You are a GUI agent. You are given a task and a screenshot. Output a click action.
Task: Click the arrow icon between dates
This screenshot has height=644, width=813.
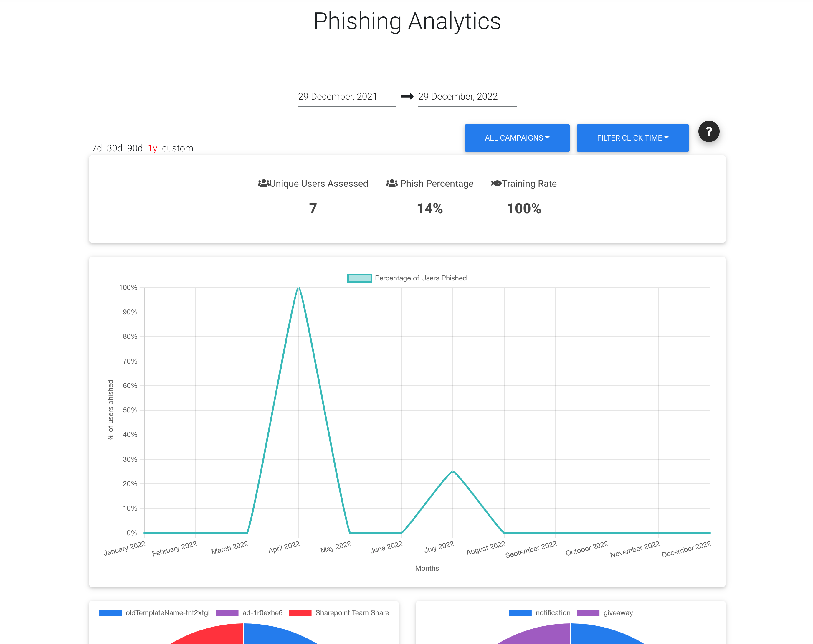[x=407, y=96]
